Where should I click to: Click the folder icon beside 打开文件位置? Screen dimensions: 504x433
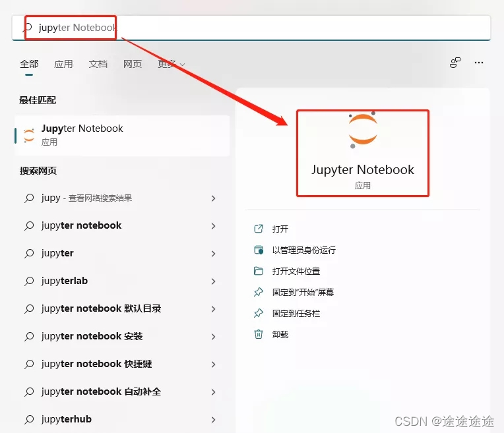259,271
